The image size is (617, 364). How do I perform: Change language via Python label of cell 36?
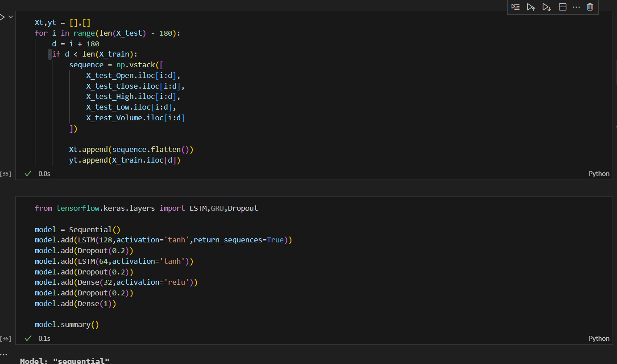pyautogui.click(x=599, y=338)
